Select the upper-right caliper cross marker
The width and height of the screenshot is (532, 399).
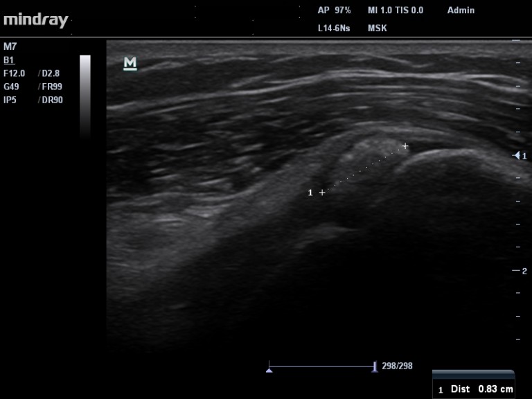(405, 146)
